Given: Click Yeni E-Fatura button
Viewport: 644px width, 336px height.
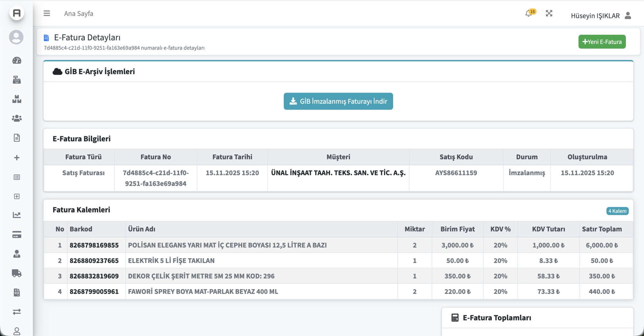Looking at the screenshot, I should click(602, 42).
